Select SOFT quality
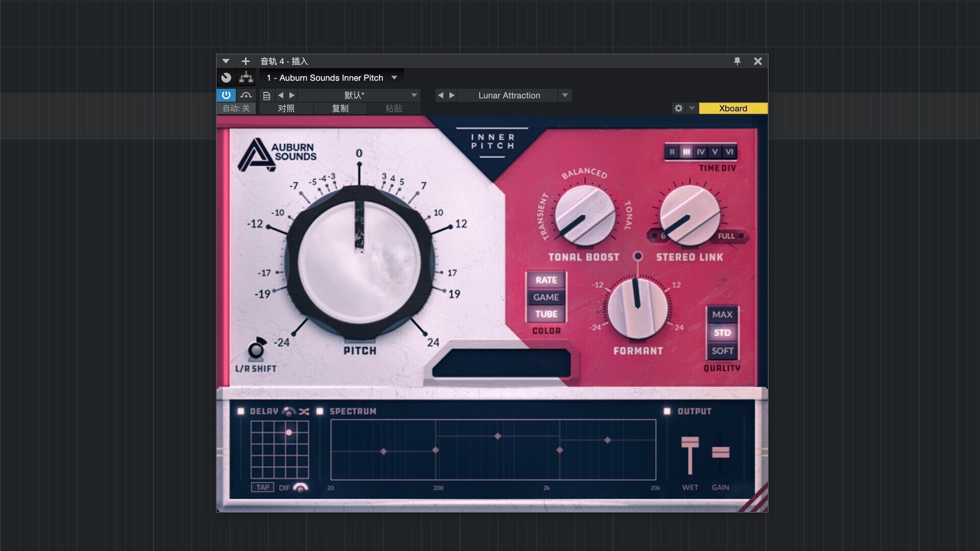The width and height of the screenshot is (980, 551). coord(722,350)
